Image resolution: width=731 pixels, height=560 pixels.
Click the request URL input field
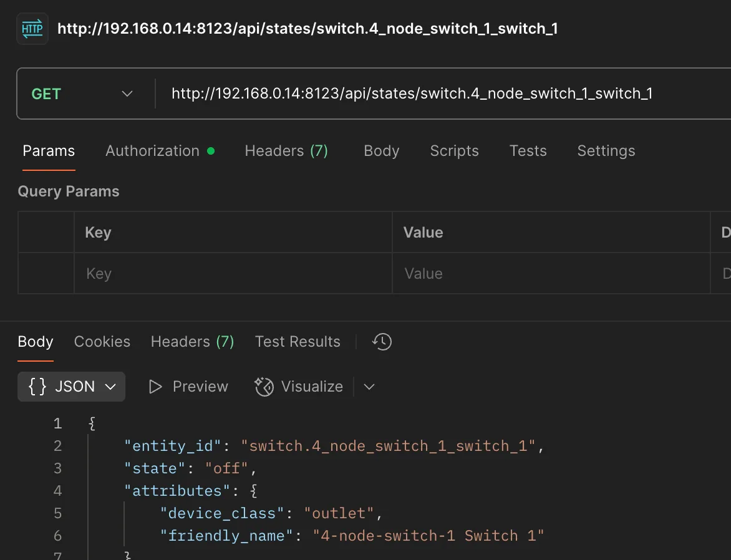pos(437,94)
